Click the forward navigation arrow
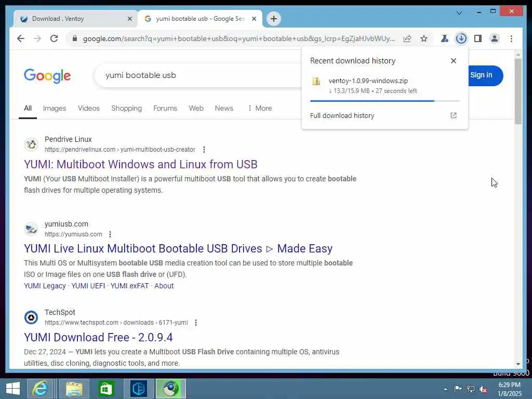This screenshot has height=399, width=532. click(37, 38)
